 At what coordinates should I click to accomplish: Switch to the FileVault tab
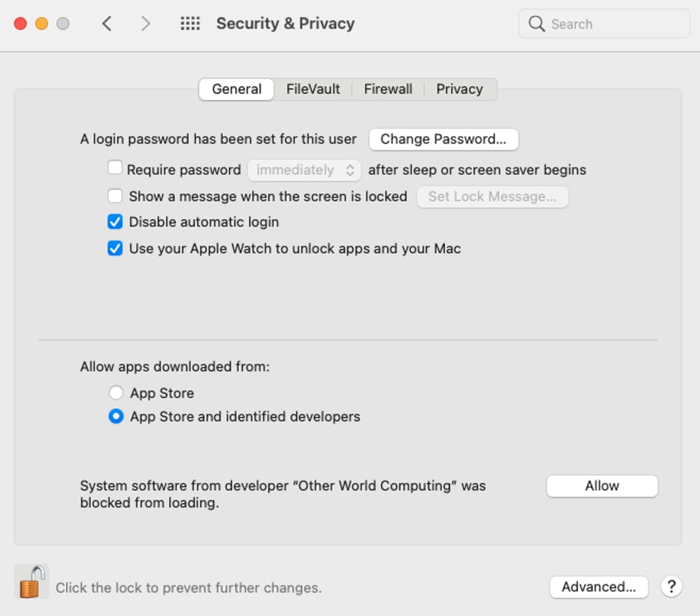click(313, 89)
